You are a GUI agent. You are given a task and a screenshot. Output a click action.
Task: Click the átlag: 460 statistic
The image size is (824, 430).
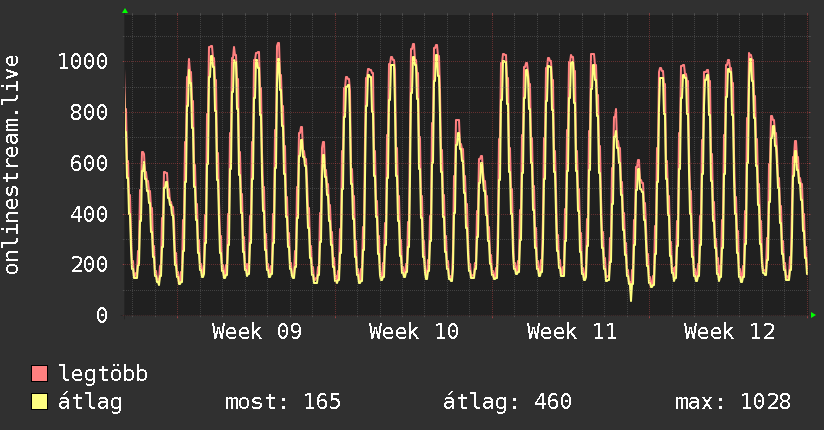(507, 402)
